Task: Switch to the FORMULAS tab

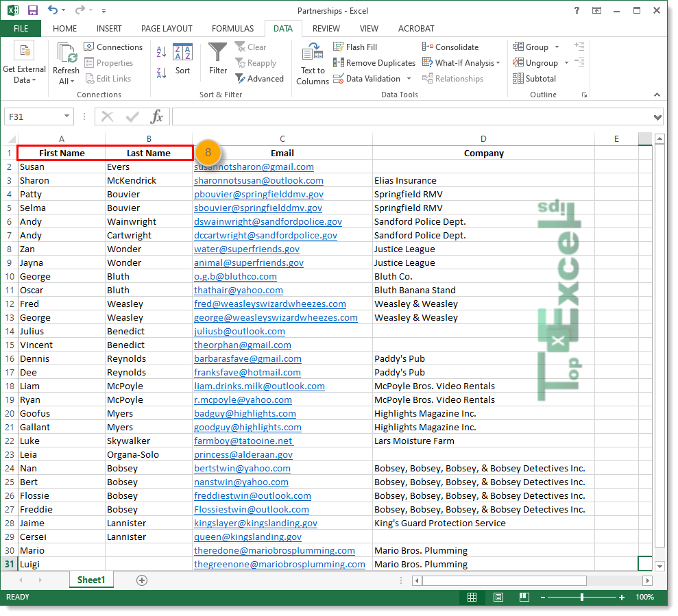Action: 232,29
